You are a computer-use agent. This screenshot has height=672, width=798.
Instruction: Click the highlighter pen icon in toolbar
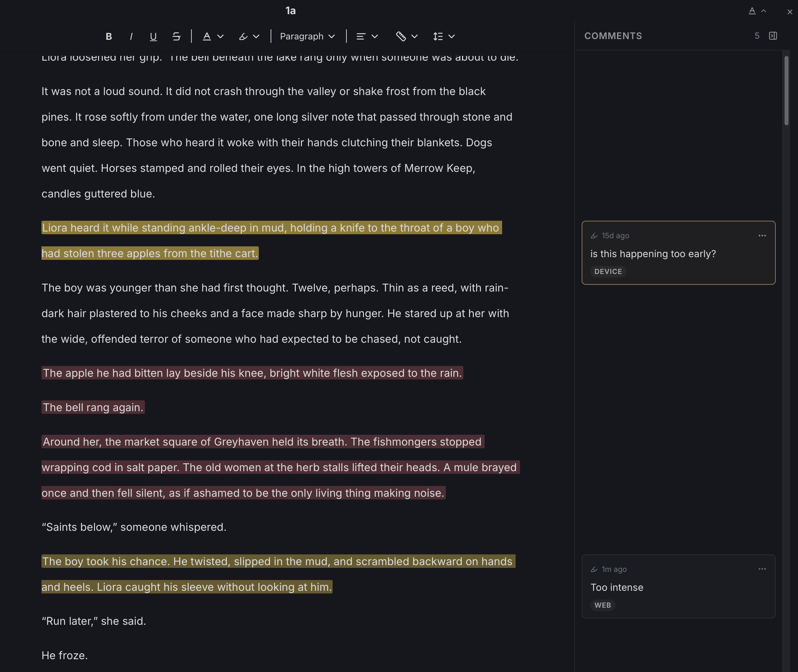[x=243, y=36]
